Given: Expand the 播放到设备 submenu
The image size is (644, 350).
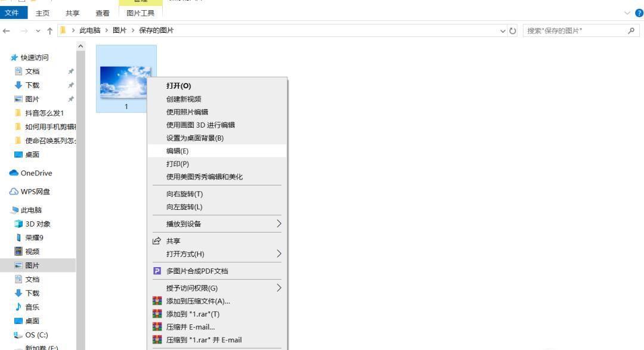Looking at the screenshot, I should 217,224.
